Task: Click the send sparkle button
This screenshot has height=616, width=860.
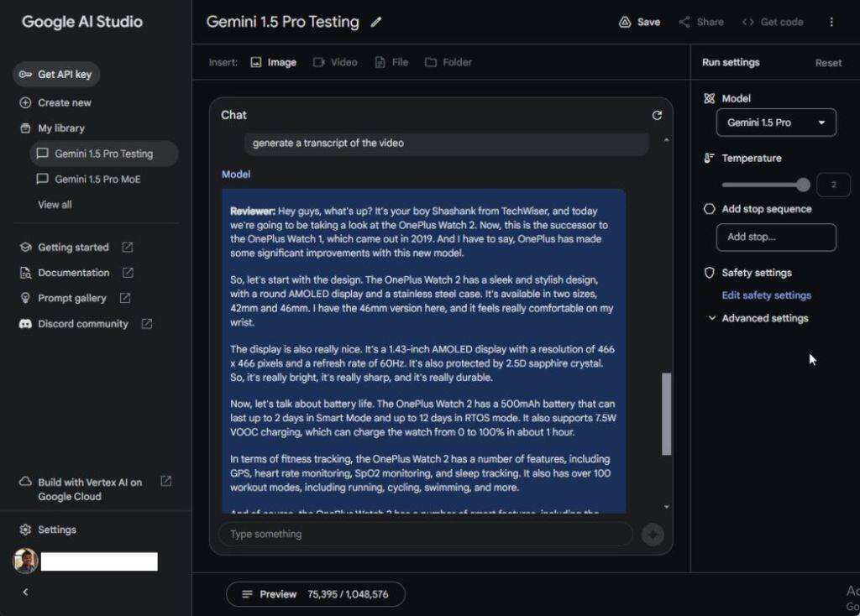Action: pyautogui.click(x=653, y=535)
